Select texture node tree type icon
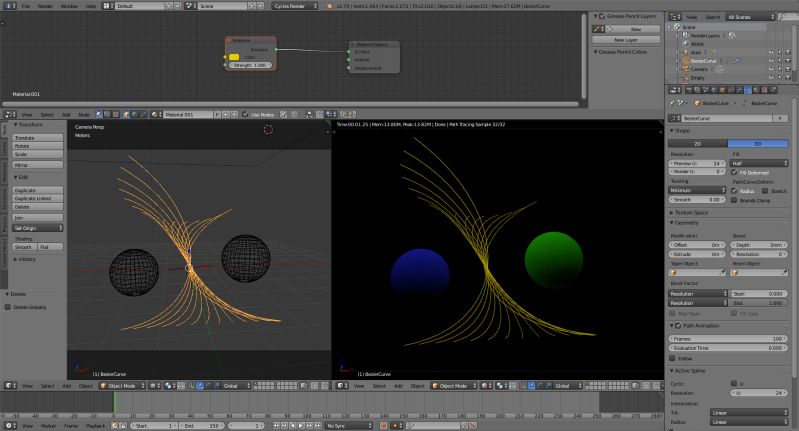This screenshot has width=799, height=431. point(115,115)
